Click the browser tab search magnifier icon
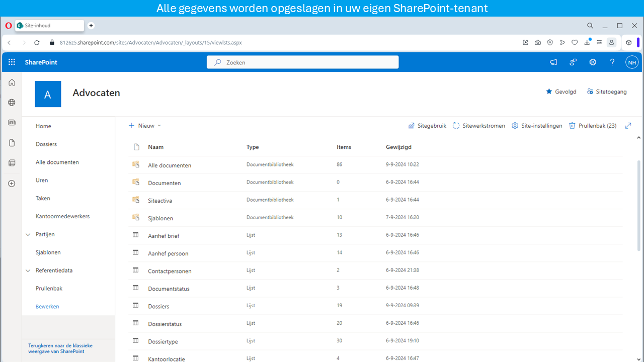The image size is (644, 362). coord(591,26)
